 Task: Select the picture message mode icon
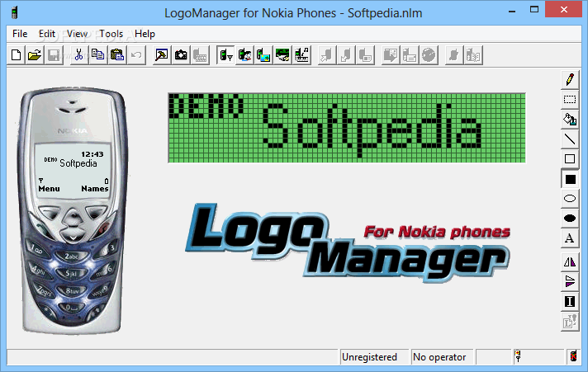point(263,55)
